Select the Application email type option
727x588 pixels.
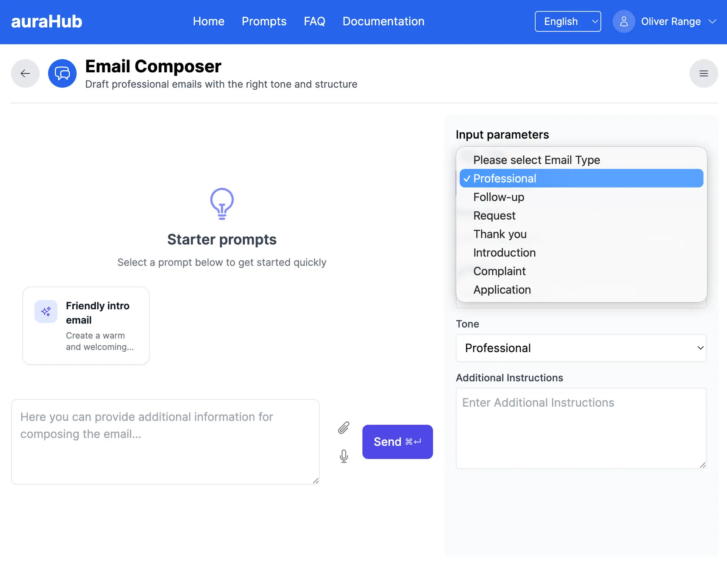(x=502, y=290)
